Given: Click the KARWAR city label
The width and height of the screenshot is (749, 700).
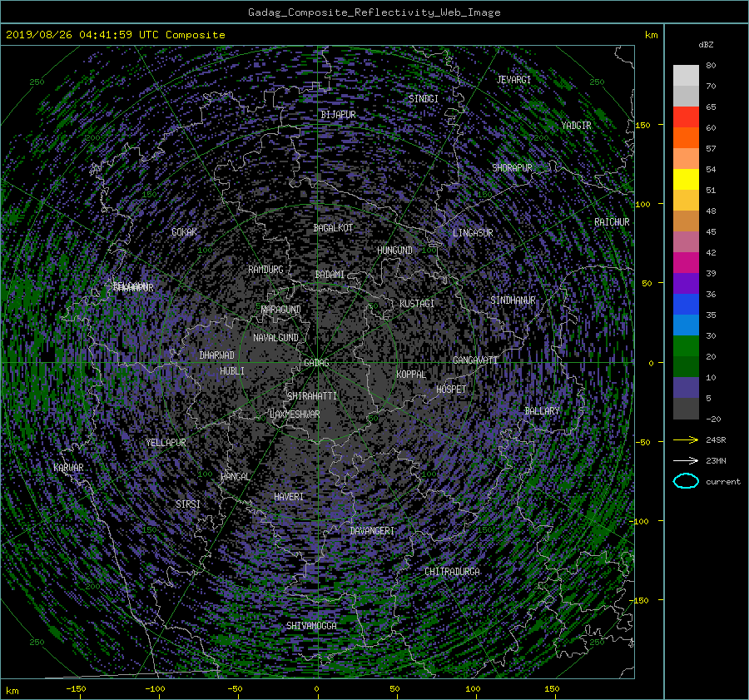Looking at the screenshot, I should (x=68, y=468).
